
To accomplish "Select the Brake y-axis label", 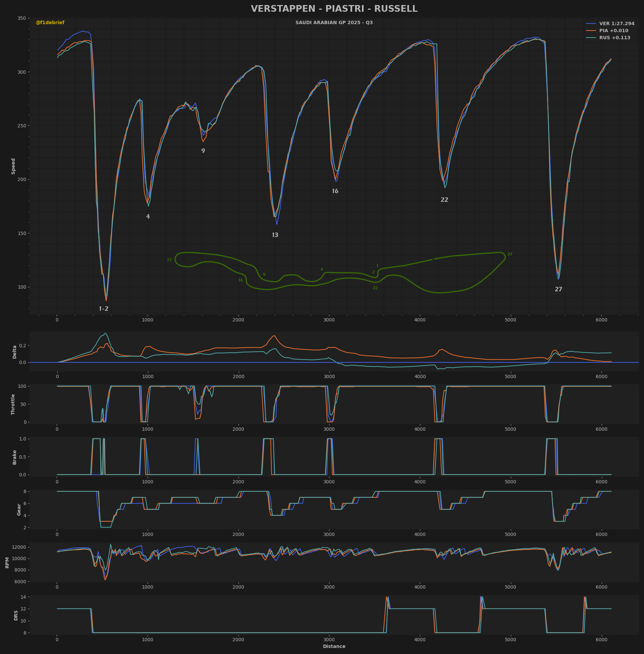I will point(14,457).
